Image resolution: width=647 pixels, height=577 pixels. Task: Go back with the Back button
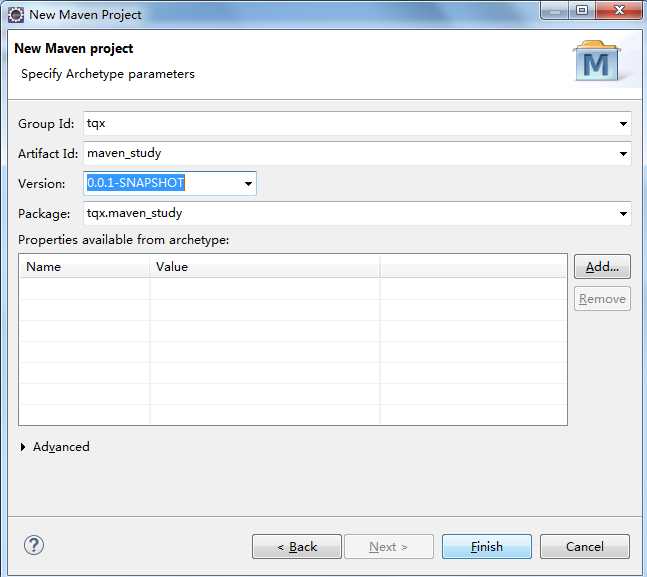tap(297, 546)
